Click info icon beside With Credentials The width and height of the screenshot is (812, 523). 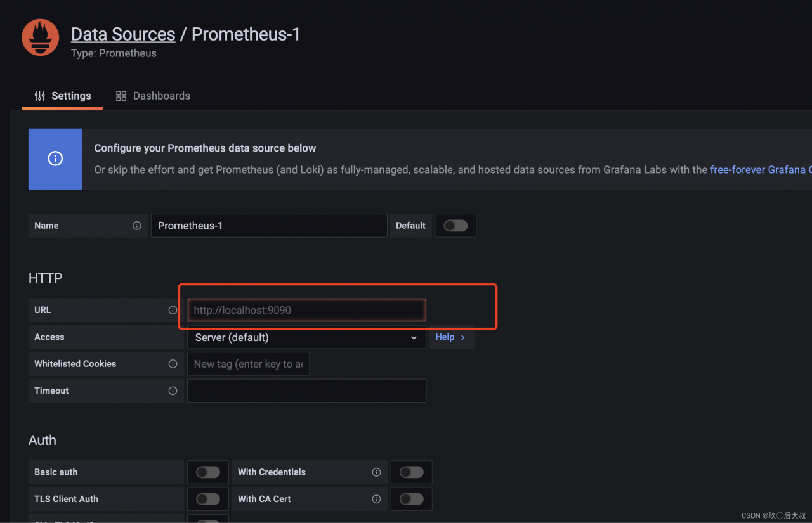coord(376,472)
